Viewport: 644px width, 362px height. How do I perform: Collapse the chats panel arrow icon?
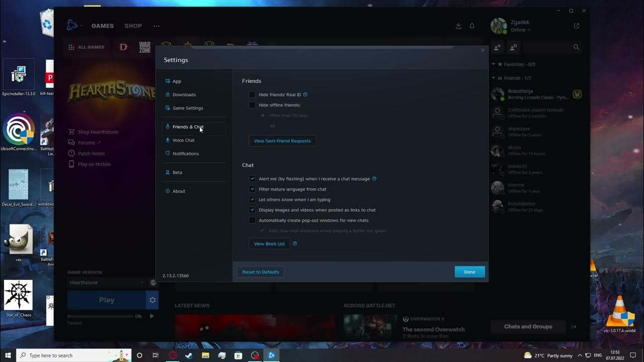coord(574,327)
